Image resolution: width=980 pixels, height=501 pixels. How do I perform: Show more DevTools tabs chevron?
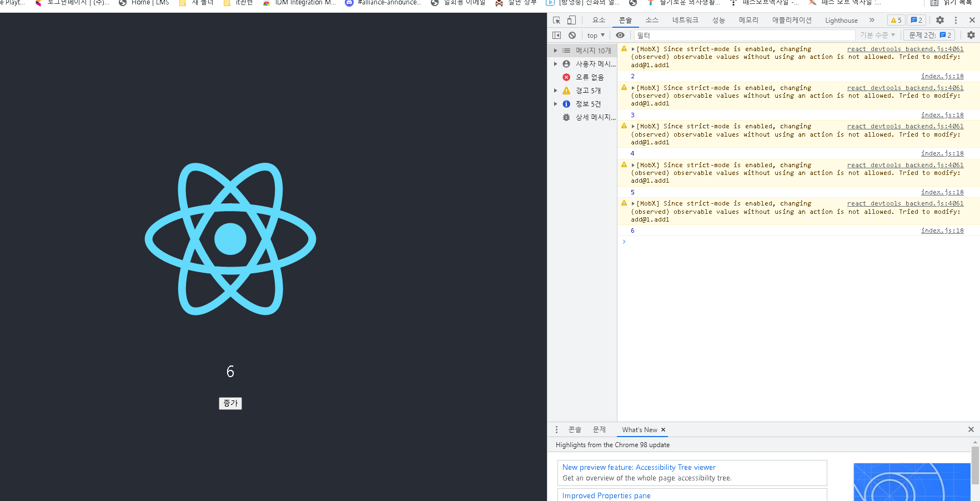872,20
